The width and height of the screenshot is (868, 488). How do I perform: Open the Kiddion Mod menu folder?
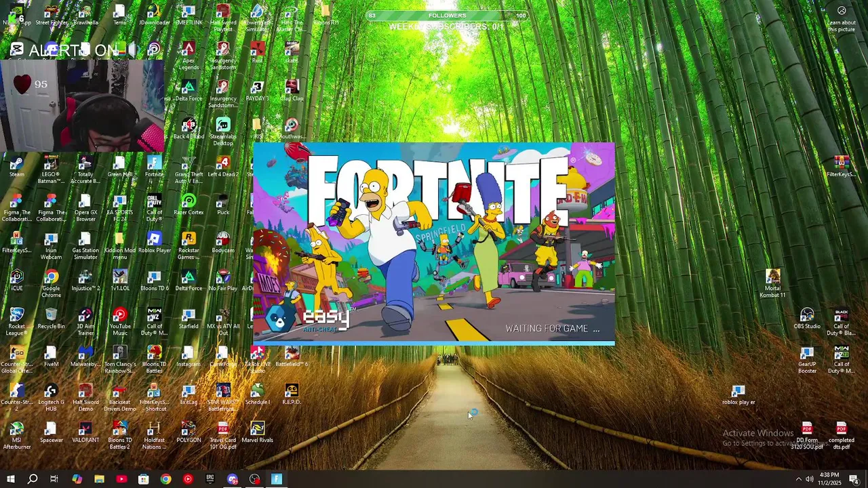click(x=120, y=246)
